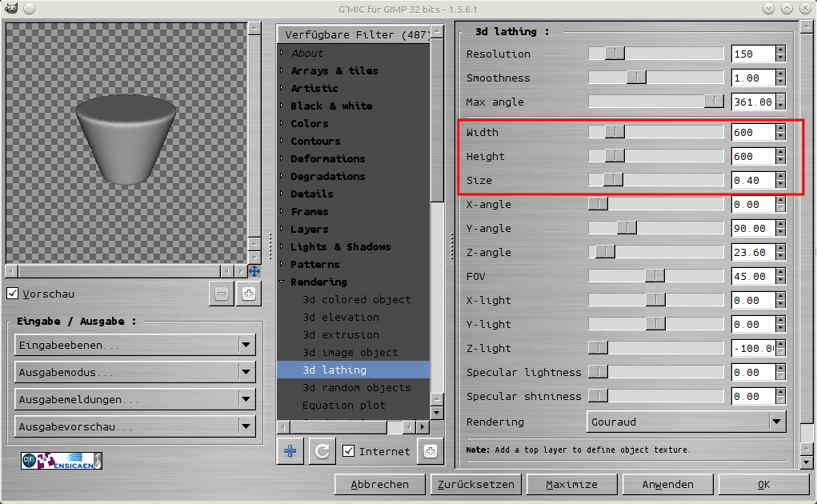817x504 pixels.
Task: Click the Width value input field
Action: 752,132
